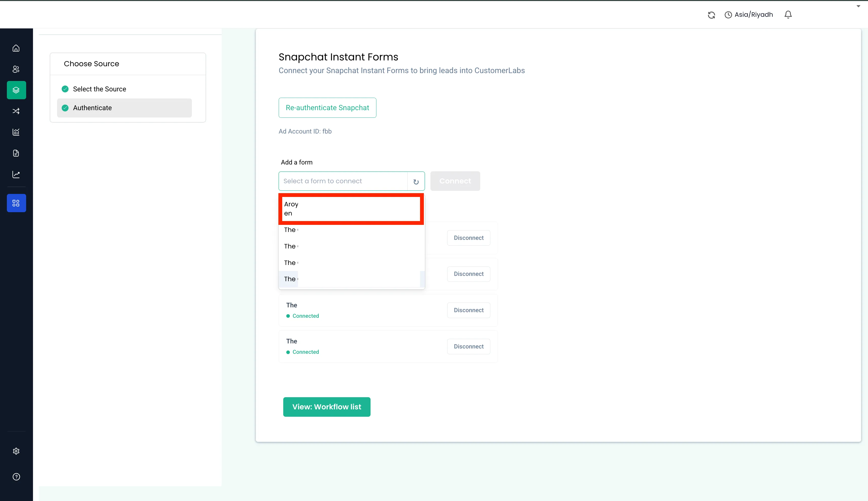The width and height of the screenshot is (868, 501).
Task: Click the bottom Disconnect button
Action: pyautogui.click(x=469, y=346)
